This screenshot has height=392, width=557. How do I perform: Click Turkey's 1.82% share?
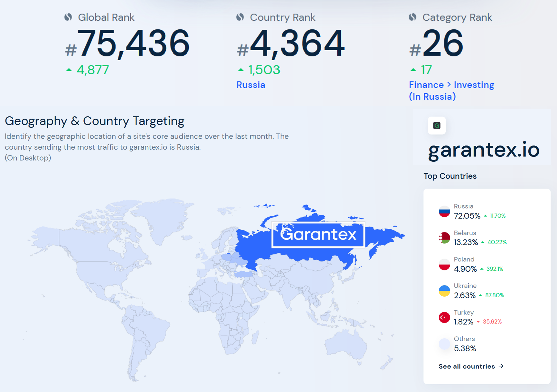[463, 322]
